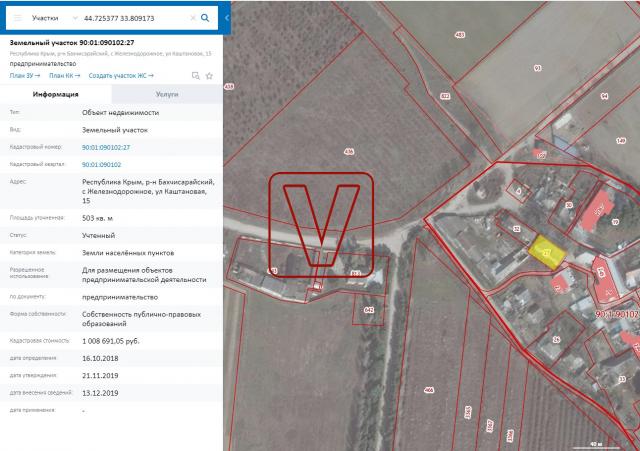Run search with the magnifier icon
Image resolution: width=640 pixels, height=451 pixels.
click(205, 18)
